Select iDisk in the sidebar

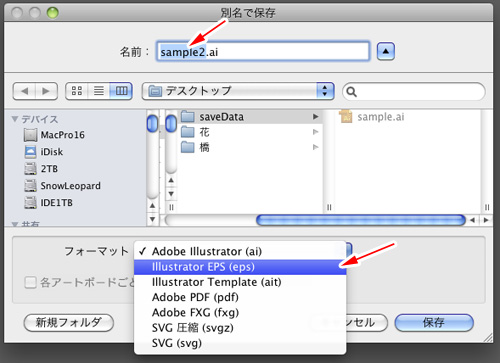tap(44, 152)
